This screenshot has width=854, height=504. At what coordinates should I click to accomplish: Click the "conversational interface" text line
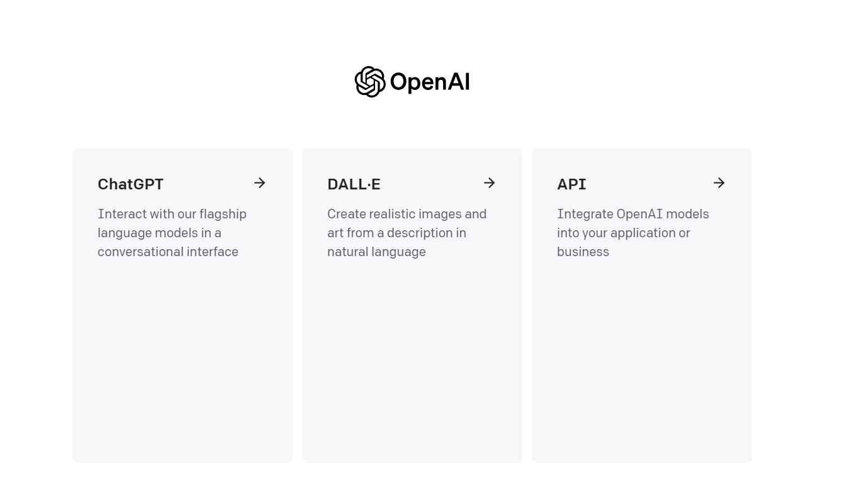pos(168,252)
